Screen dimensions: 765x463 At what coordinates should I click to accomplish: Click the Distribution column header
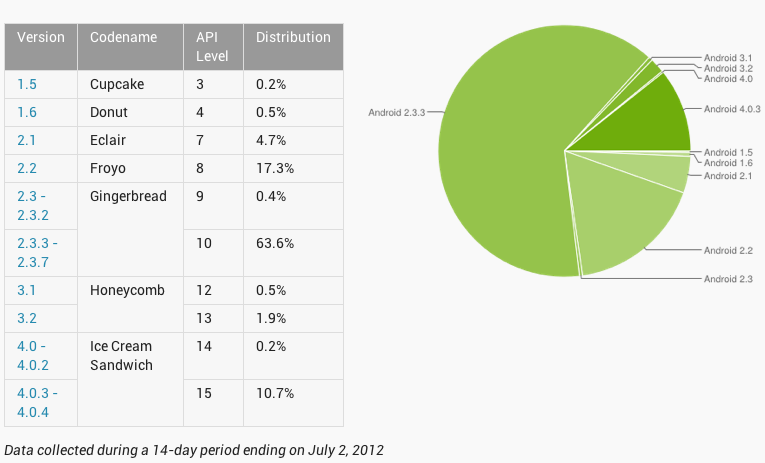[293, 37]
